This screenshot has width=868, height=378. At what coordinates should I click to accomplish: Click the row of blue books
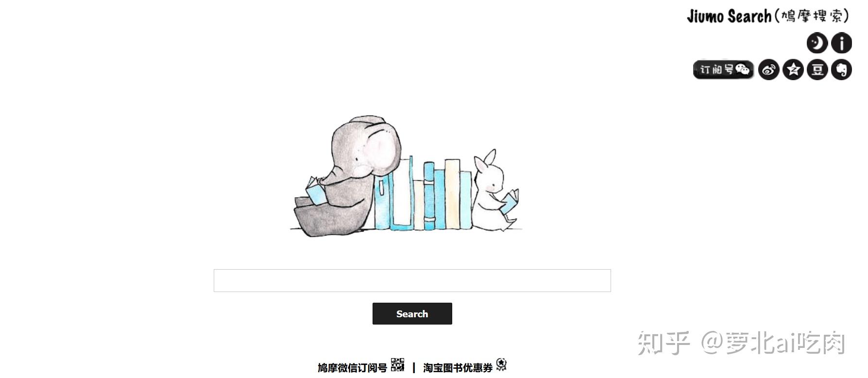[x=424, y=193]
